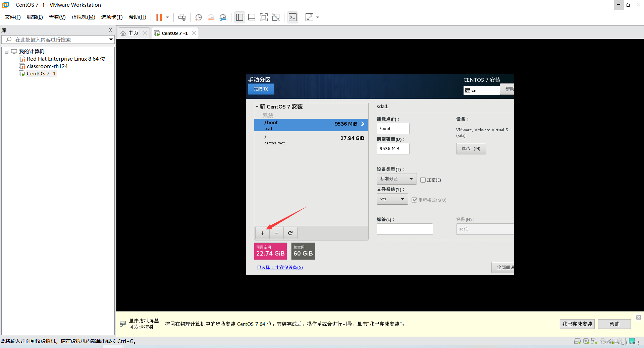Click the 修改...(M) device button
The height and width of the screenshot is (348, 644).
click(471, 149)
